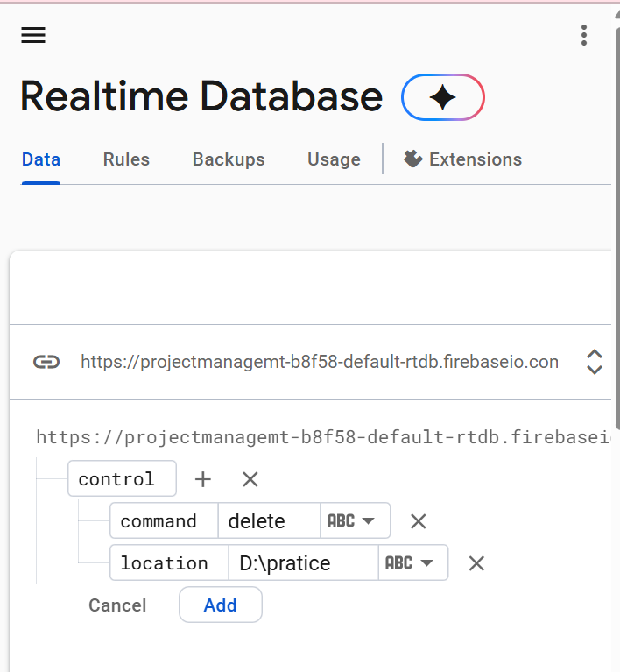The height and width of the screenshot is (672, 620).
Task: Click the Realtime Database heading
Action: tap(201, 97)
